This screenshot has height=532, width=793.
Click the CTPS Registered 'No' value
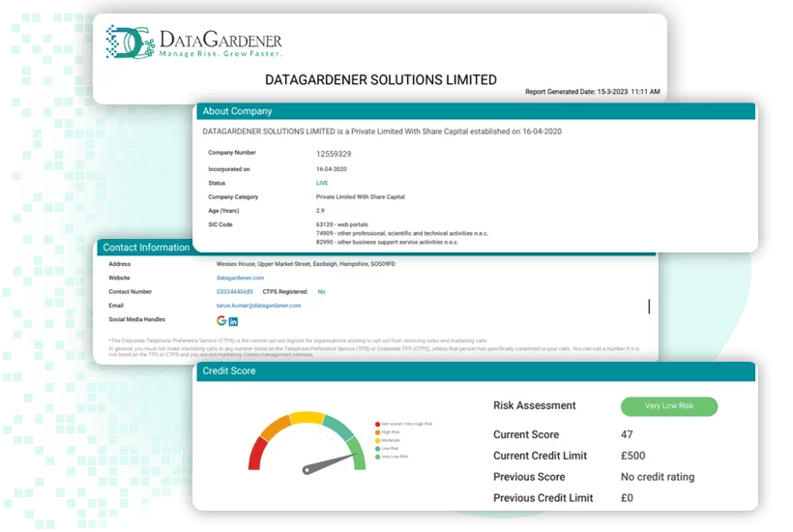(x=321, y=292)
